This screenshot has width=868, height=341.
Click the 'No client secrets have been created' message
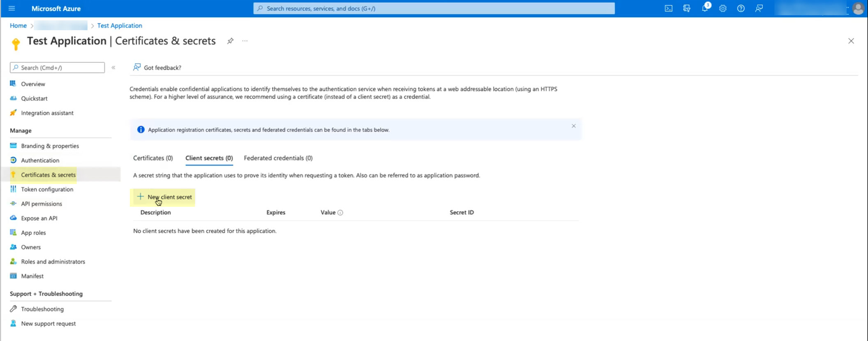point(205,231)
